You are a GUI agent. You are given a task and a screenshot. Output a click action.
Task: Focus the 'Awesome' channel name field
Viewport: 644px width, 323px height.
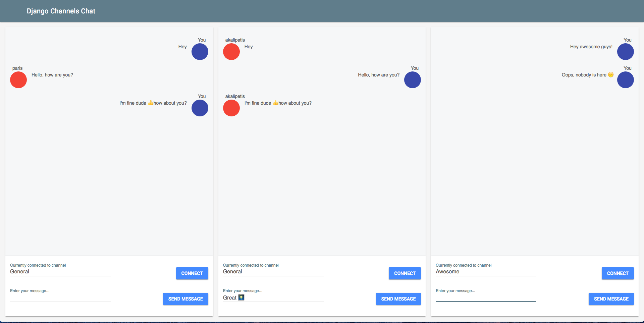pyautogui.click(x=485, y=272)
